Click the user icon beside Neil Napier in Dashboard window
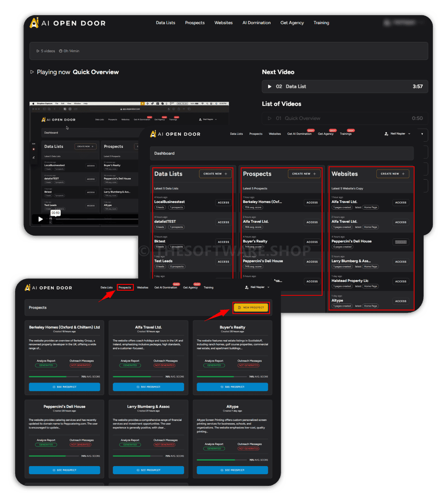This screenshot has width=448, height=501. 386,134
